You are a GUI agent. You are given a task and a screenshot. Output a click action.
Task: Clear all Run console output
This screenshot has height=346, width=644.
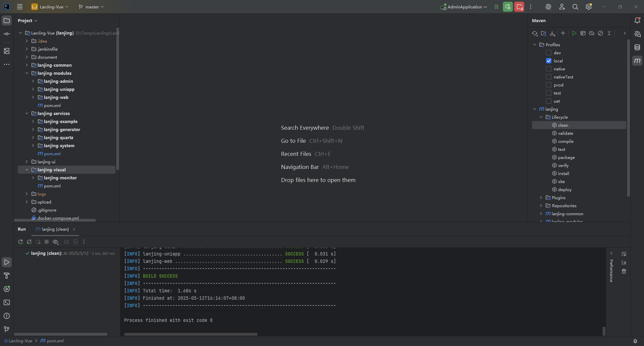coord(624,271)
